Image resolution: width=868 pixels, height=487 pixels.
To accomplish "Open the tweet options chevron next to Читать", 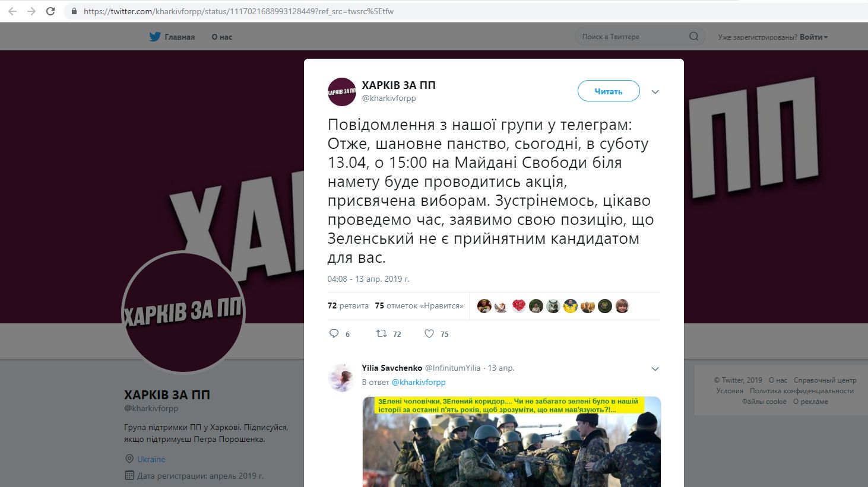I will [x=655, y=92].
